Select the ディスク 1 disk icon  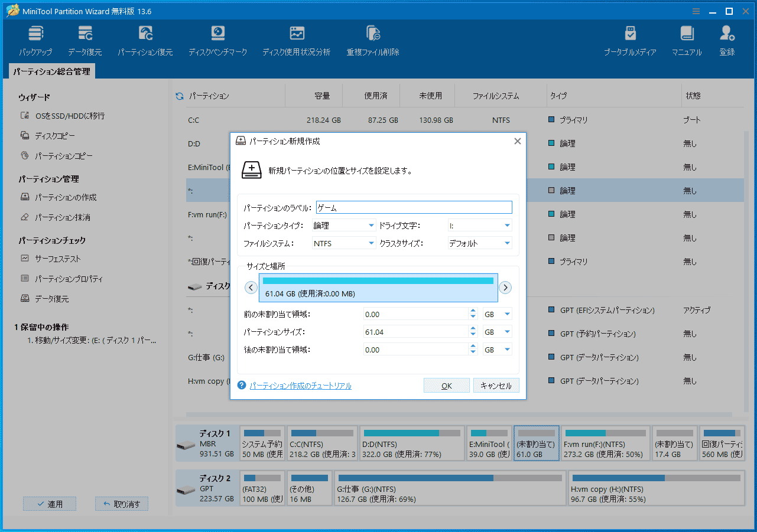[x=186, y=444]
